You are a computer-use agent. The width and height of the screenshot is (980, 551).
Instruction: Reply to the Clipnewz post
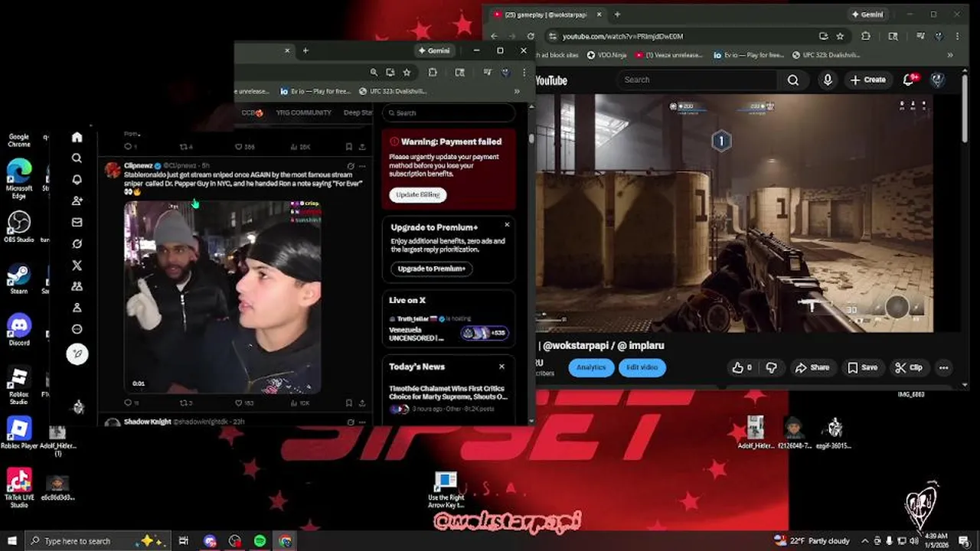(x=131, y=403)
